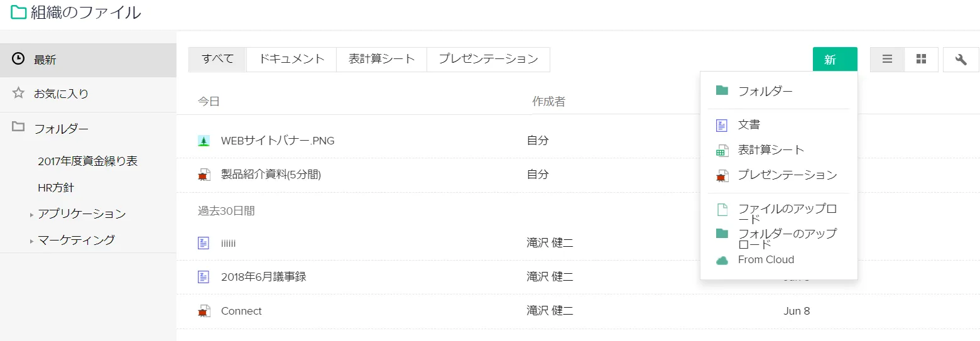Choose ファイルのアップロード from the new menu
This screenshot has width=980, height=341.
tap(787, 214)
